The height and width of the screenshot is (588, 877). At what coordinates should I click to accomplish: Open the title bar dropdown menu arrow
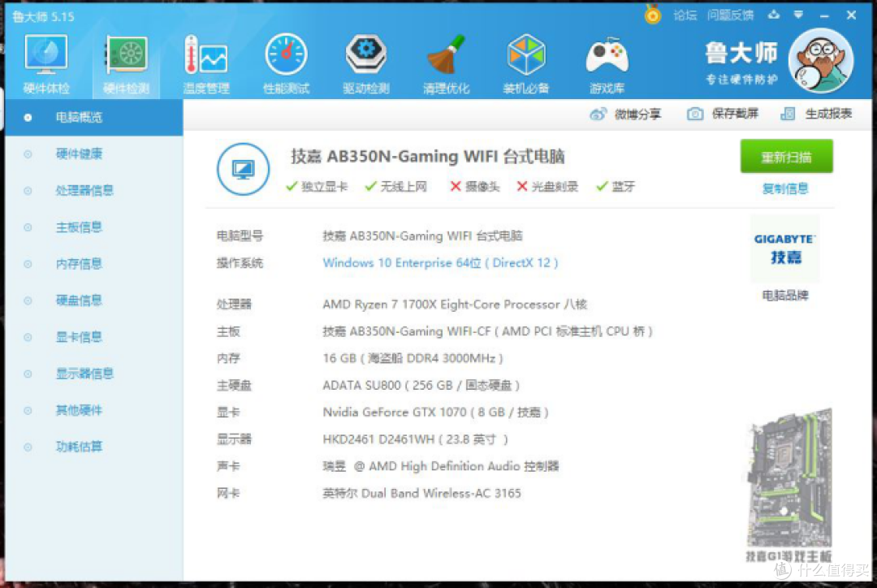tap(798, 15)
